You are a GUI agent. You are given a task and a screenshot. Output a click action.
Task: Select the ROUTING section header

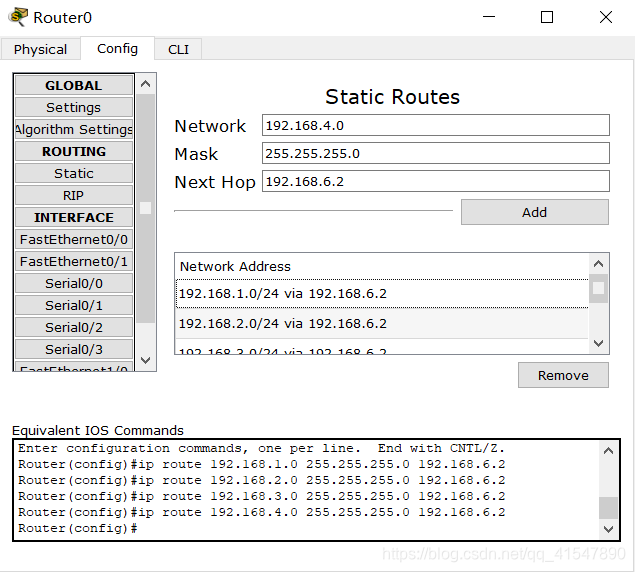pos(74,151)
